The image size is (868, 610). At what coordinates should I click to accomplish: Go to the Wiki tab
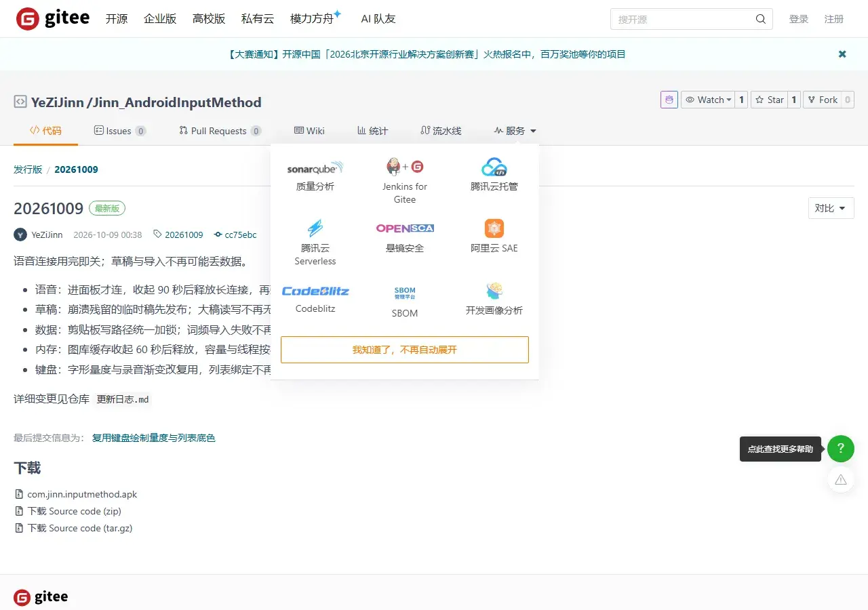click(309, 131)
